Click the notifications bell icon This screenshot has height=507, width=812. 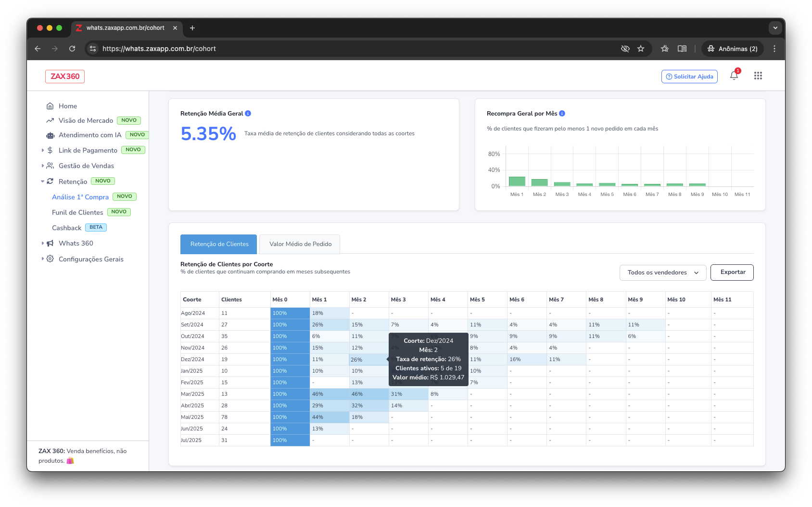[734, 76]
